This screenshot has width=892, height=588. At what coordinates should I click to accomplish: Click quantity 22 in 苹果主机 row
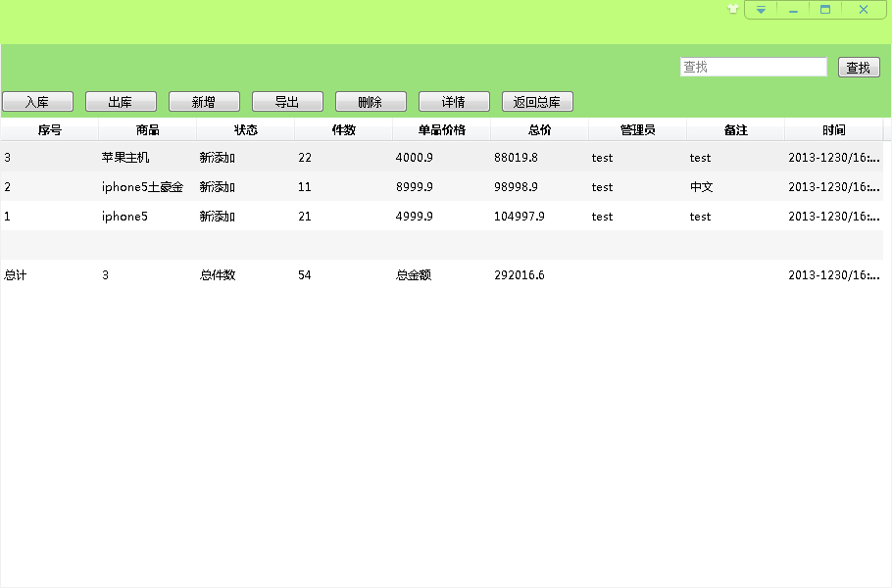(305, 158)
